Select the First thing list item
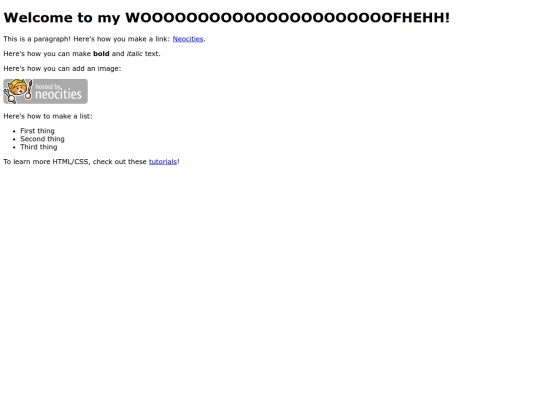This screenshot has height=405, width=540. point(37,131)
